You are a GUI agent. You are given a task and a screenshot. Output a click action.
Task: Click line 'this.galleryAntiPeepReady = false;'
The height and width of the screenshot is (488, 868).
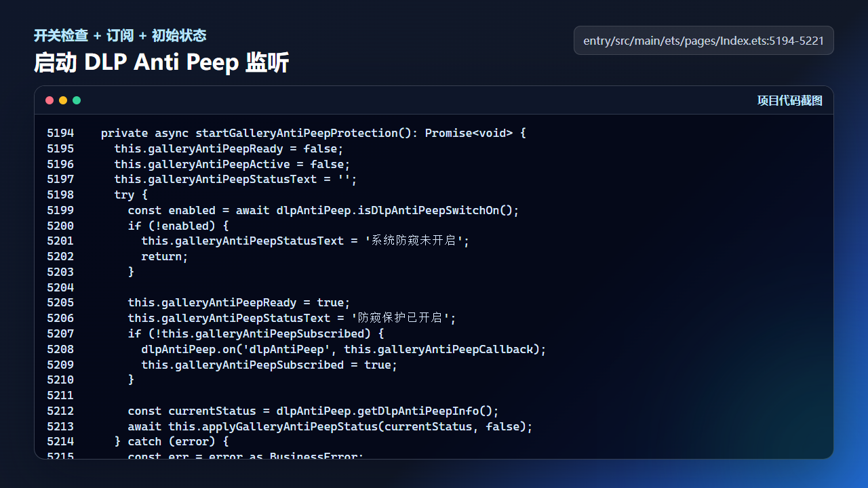click(229, 148)
